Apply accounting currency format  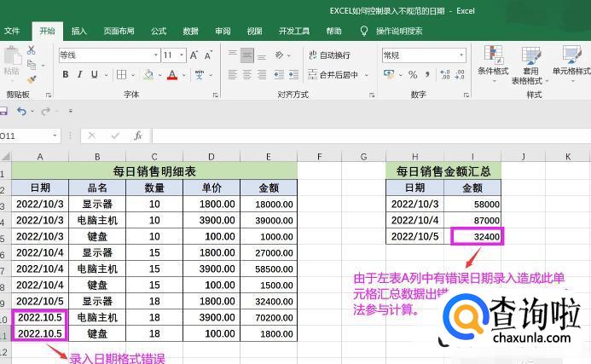coord(389,74)
